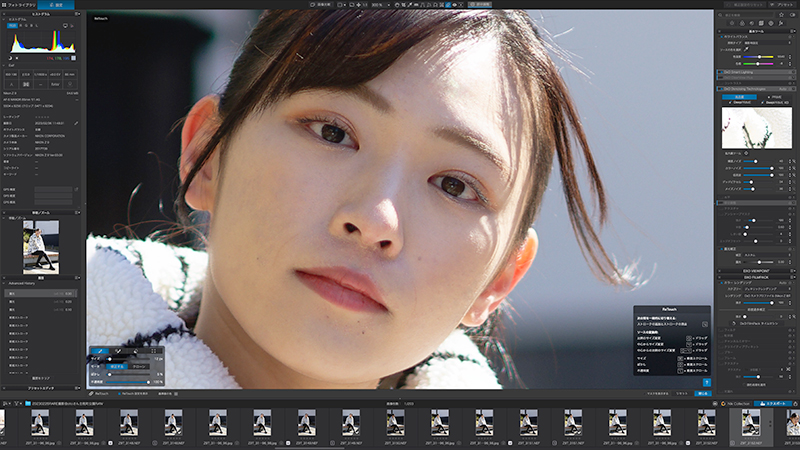
Task: Choose クローン clone mode in ReTouch palette
Action: [139, 366]
